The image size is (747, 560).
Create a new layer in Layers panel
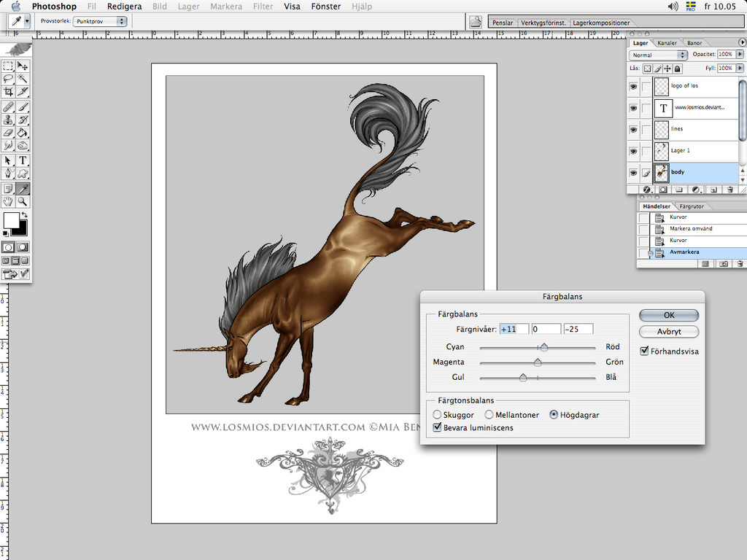click(x=713, y=190)
